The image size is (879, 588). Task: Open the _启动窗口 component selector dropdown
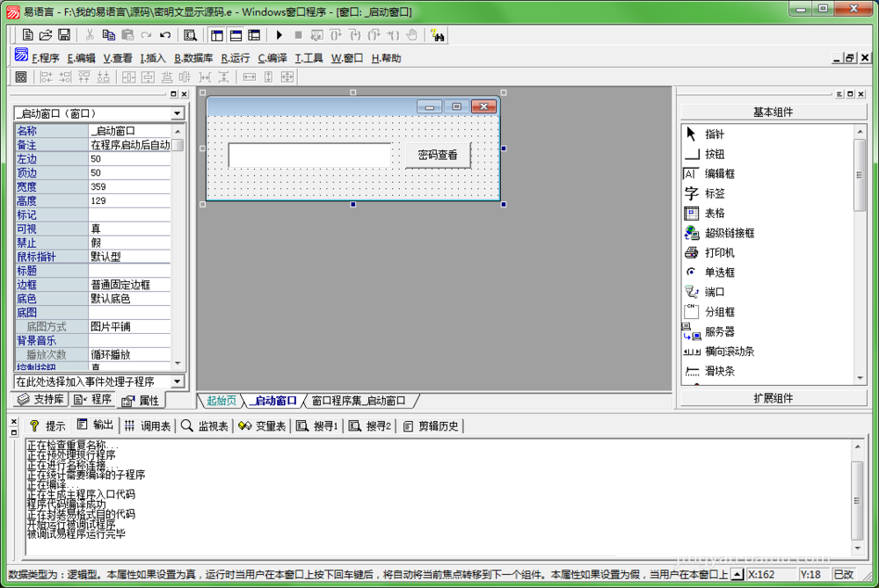178,114
